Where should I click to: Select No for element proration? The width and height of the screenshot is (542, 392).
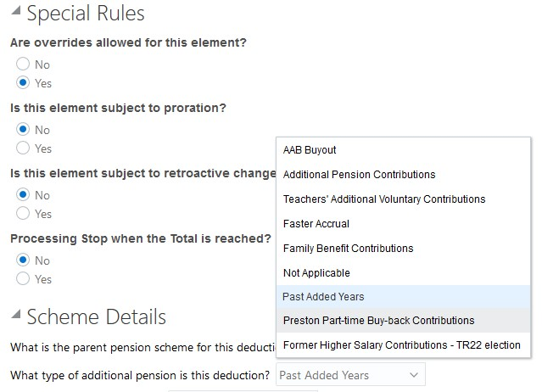(23, 130)
